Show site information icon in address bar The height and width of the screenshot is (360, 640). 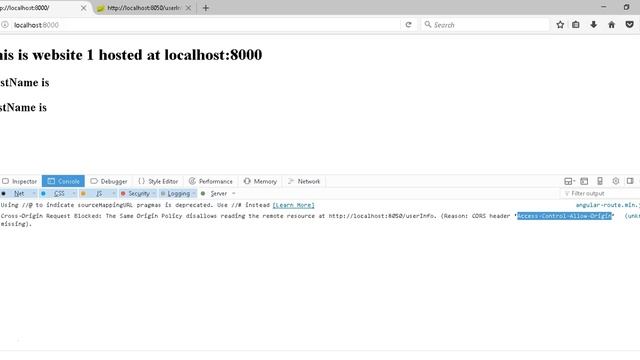tap(4, 25)
